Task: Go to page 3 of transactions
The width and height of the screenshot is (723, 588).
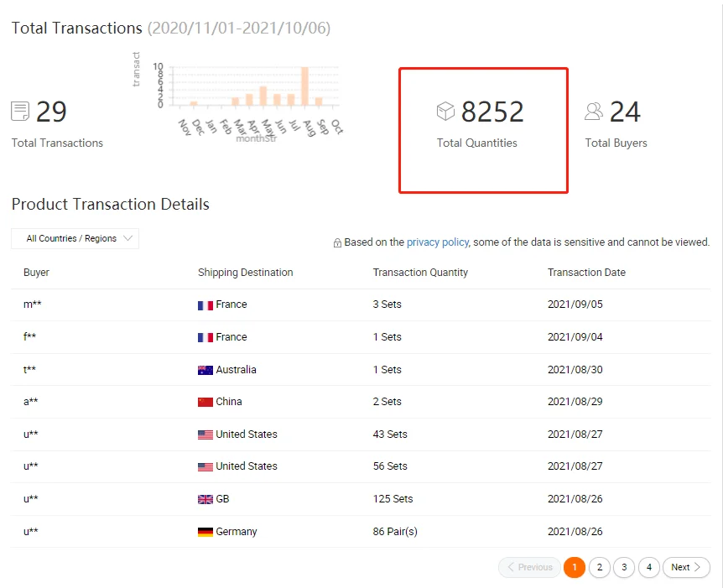Action: (624, 567)
